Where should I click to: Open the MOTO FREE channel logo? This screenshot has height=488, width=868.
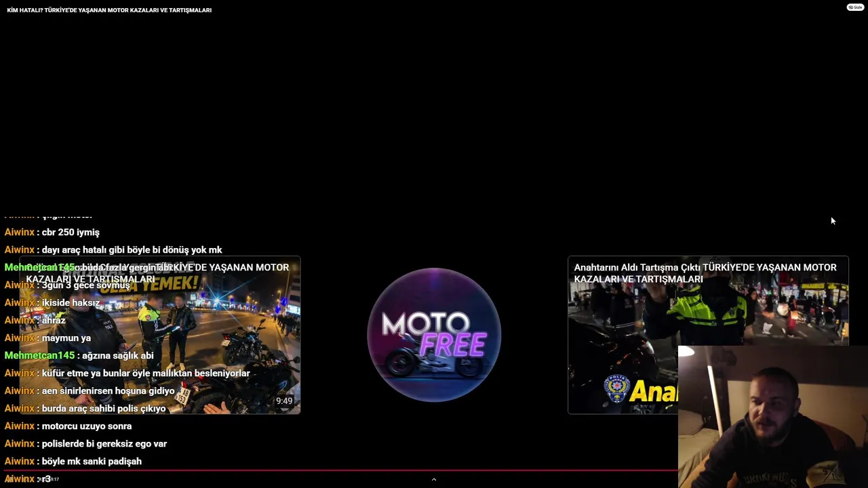point(434,335)
